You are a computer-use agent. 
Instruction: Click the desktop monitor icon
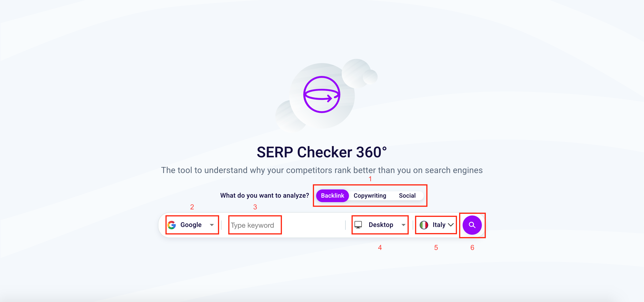tap(358, 225)
